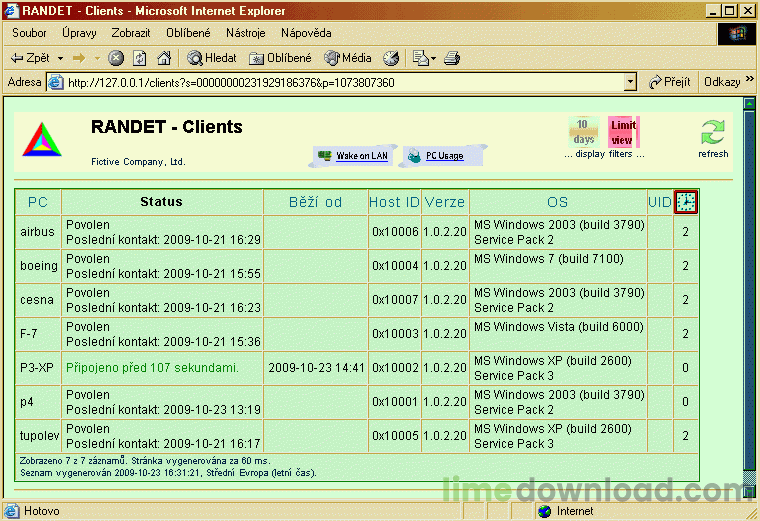Click the Přejít go button

669,82
